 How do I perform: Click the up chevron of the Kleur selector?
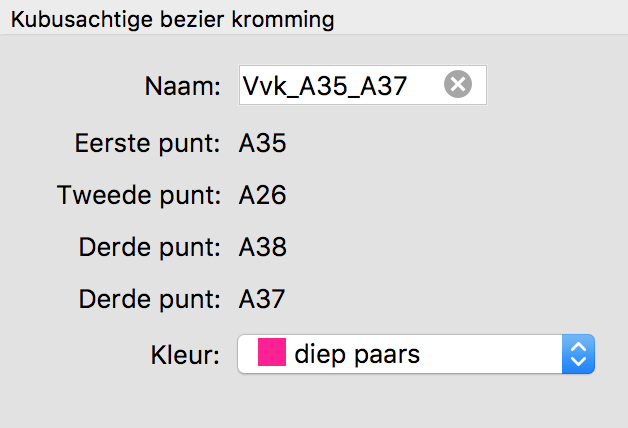[x=578, y=347]
